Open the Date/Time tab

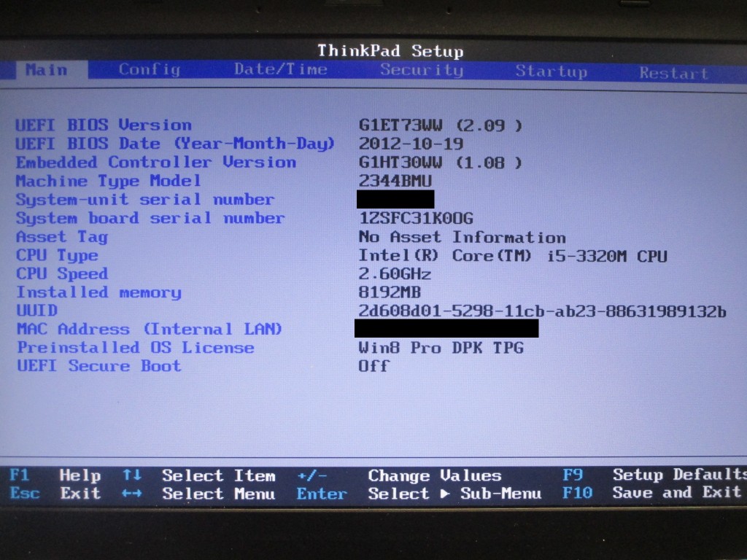pyautogui.click(x=280, y=70)
